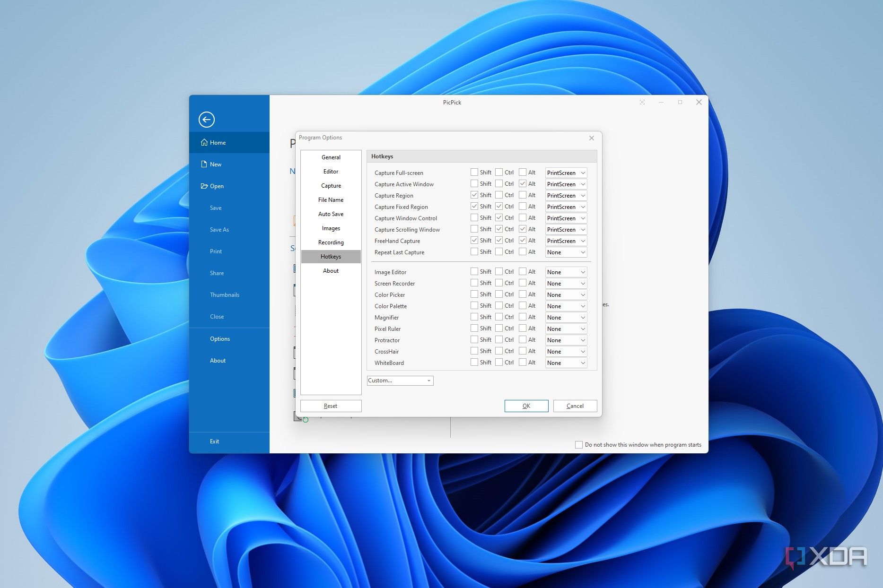Close the Program Options dialog with X
Image resolution: width=883 pixels, height=588 pixels.
click(x=592, y=138)
